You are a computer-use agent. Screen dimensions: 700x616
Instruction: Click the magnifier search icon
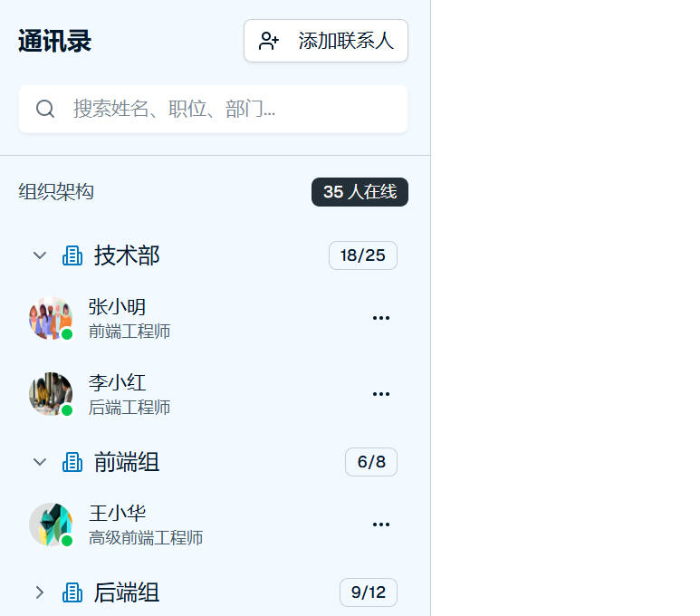tap(45, 110)
